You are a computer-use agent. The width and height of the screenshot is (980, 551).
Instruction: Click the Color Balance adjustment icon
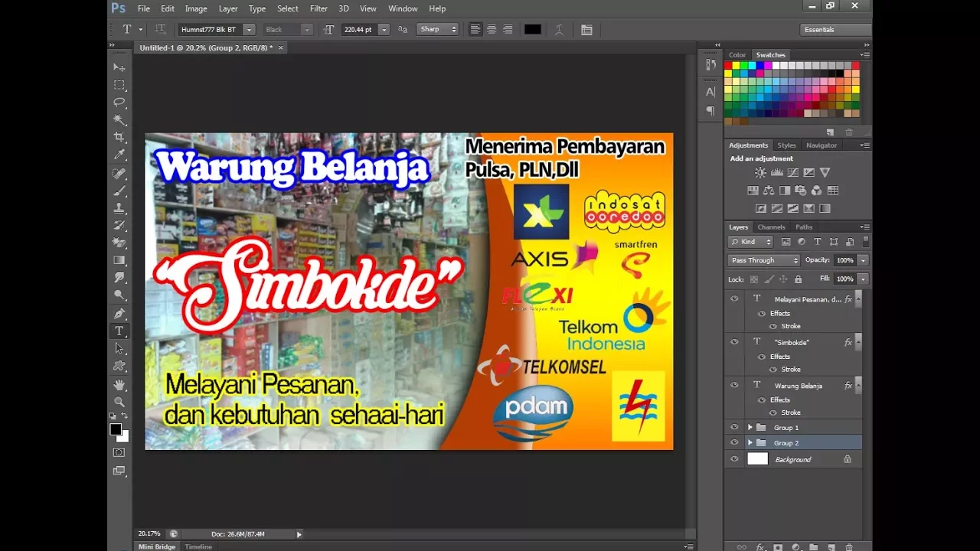tap(769, 191)
